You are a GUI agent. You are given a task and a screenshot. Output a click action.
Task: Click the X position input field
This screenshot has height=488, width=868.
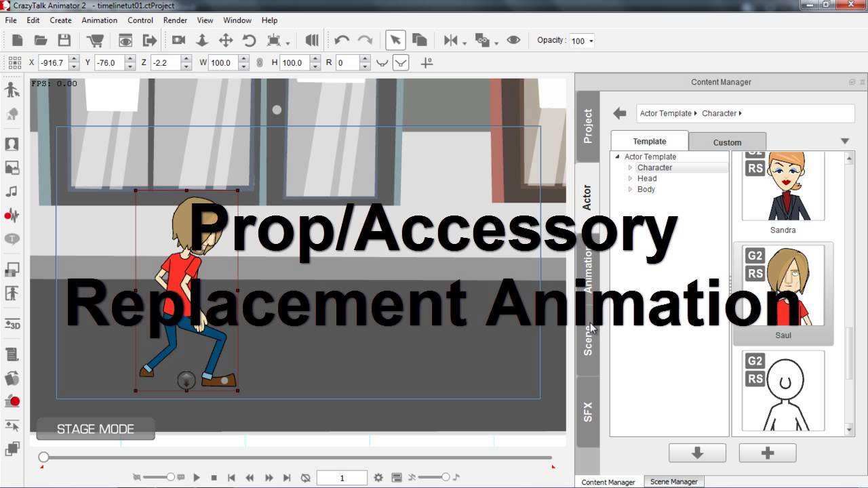click(x=53, y=62)
